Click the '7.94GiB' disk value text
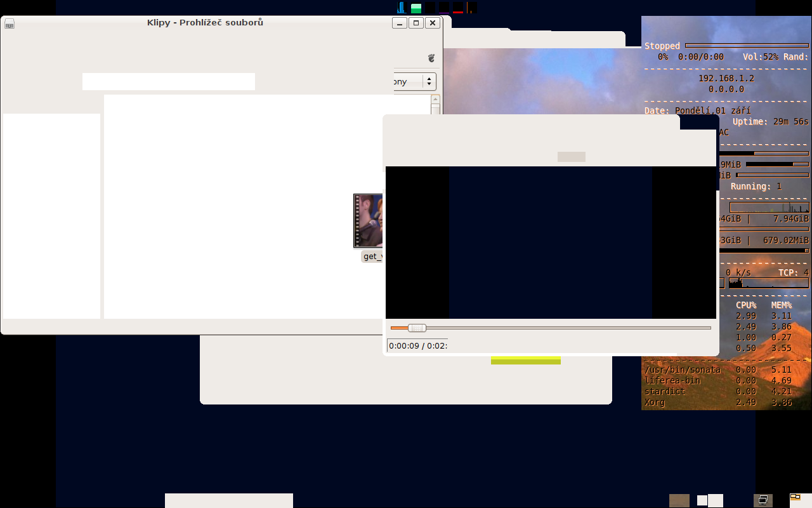The image size is (812, 508). coord(791,218)
